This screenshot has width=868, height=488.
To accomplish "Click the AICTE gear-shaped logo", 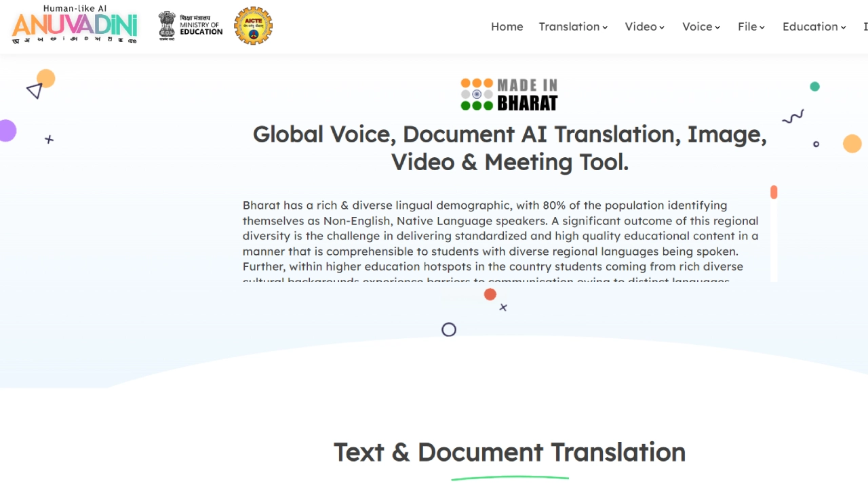I will (253, 26).
